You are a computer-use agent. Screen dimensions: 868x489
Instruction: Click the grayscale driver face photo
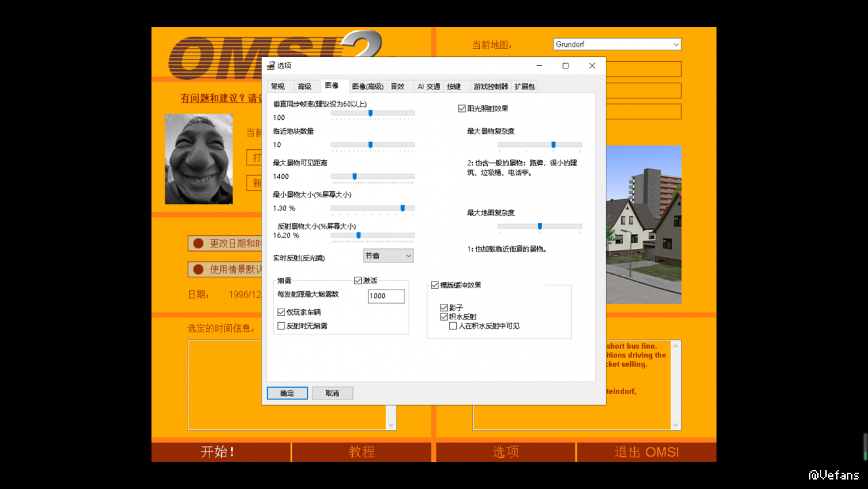coord(199,159)
